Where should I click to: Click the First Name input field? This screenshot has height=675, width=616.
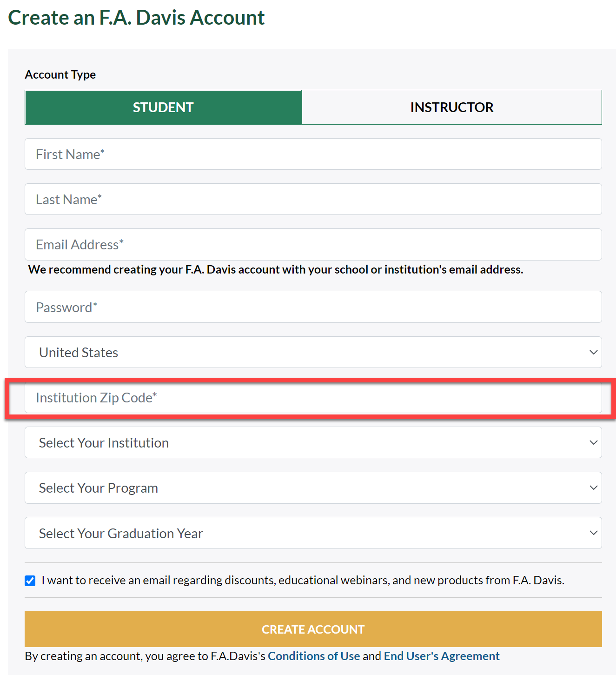(313, 154)
